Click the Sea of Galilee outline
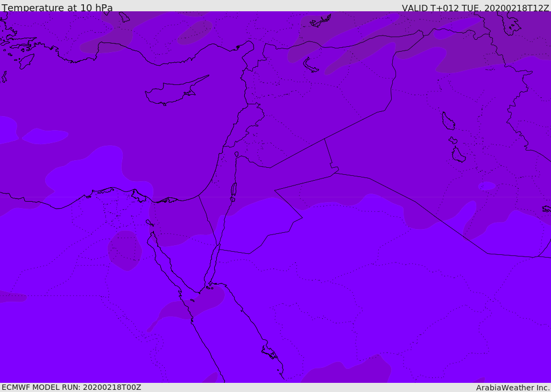The width and height of the screenshot is (551, 392). point(237,154)
